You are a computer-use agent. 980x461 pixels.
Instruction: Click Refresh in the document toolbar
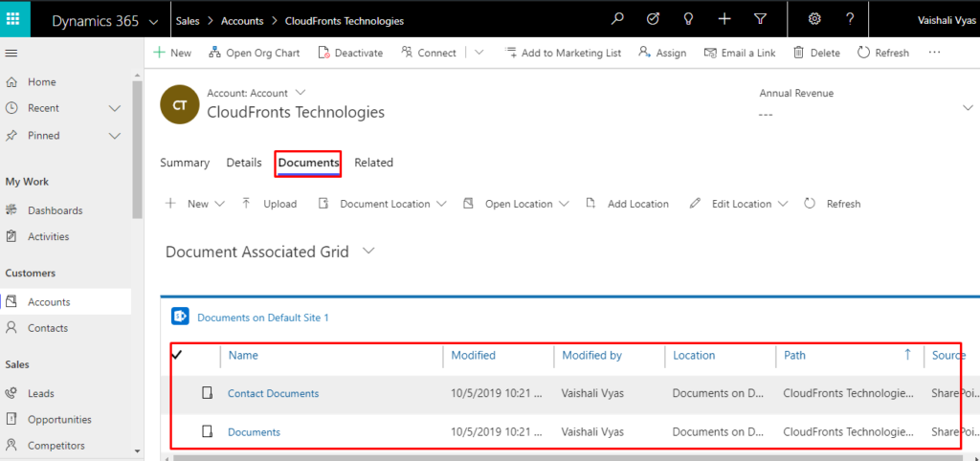(x=832, y=204)
